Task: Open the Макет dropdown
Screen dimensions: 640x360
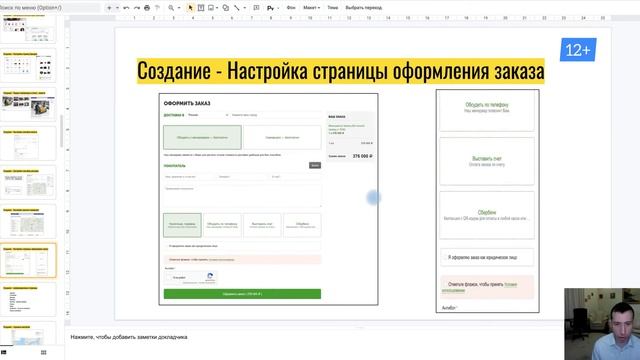Action: click(311, 8)
